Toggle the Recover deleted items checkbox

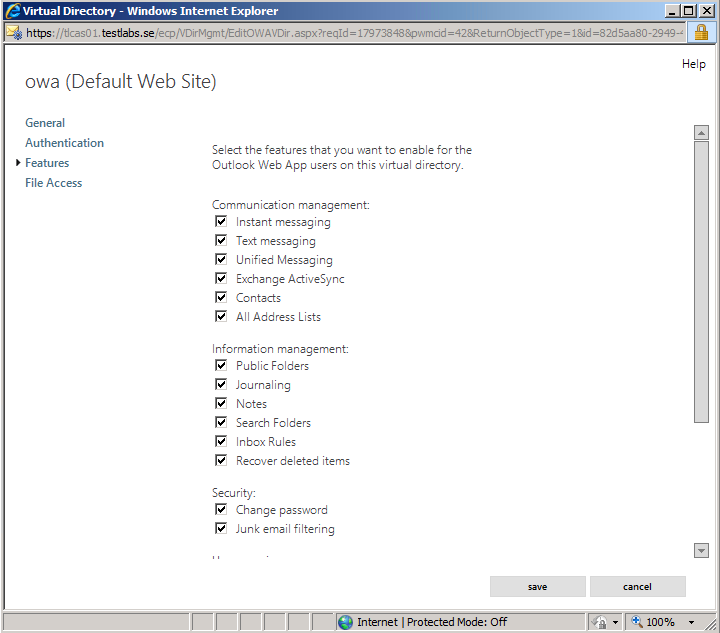click(x=221, y=460)
